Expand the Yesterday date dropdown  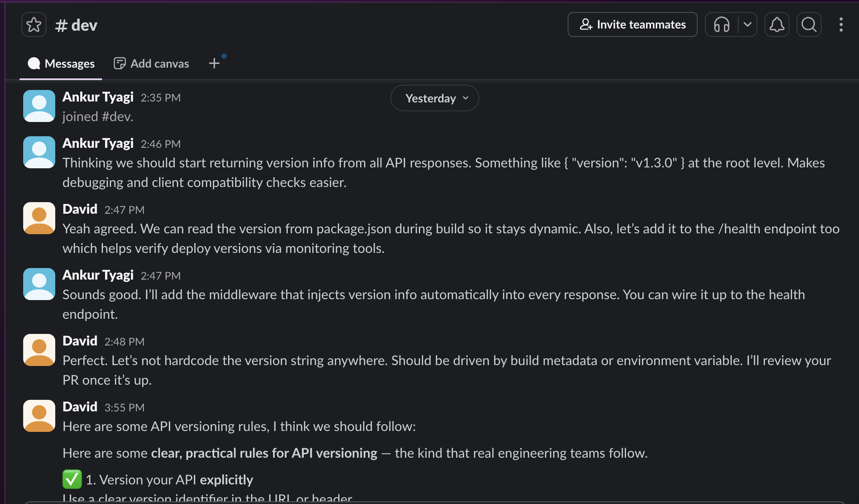434,98
